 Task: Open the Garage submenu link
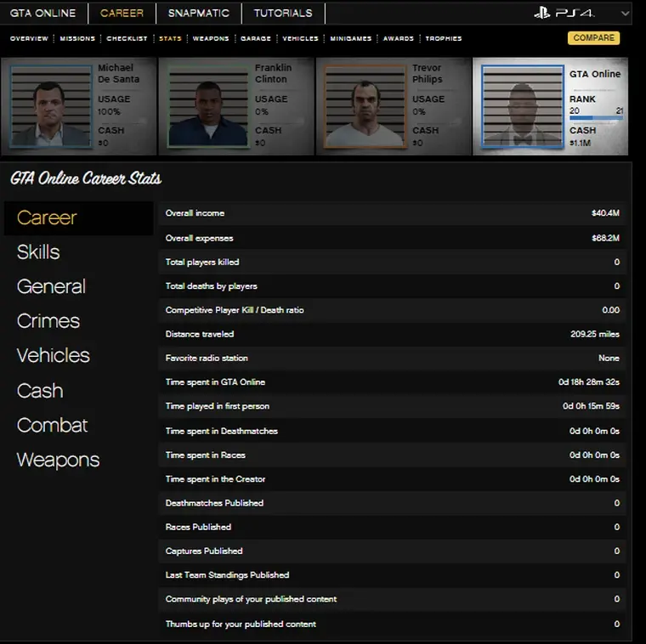click(255, 38)
